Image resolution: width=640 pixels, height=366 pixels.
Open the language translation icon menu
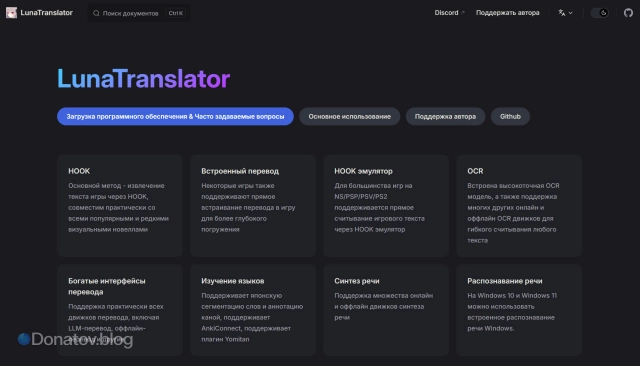click(x=565, y=13)
